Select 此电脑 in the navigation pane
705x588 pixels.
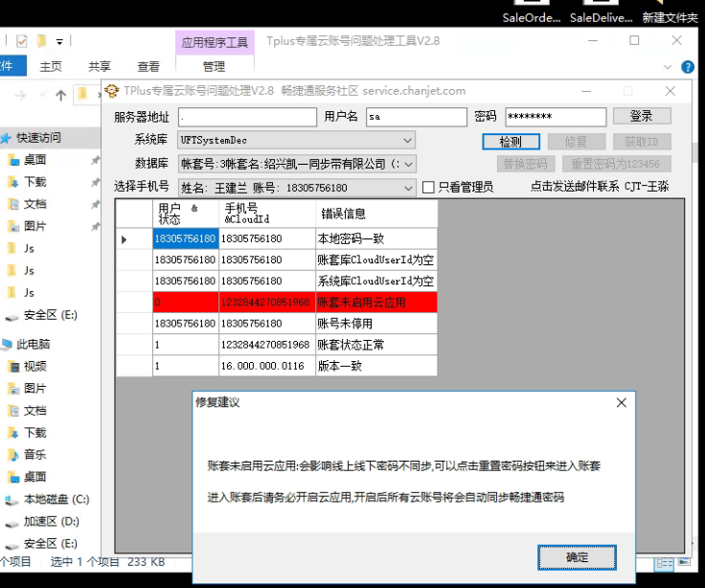(33, 345)
